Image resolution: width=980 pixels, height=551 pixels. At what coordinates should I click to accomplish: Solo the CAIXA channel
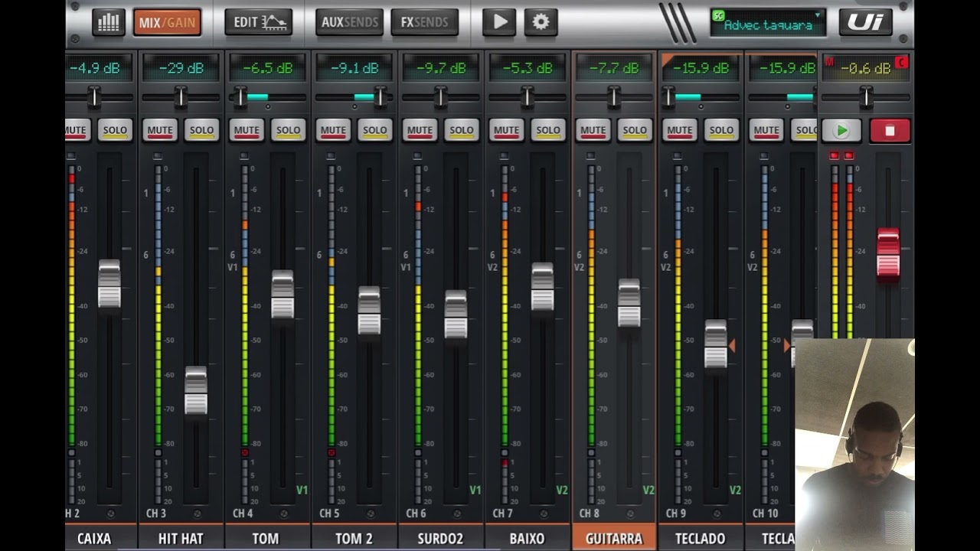(x=115, y=130)
